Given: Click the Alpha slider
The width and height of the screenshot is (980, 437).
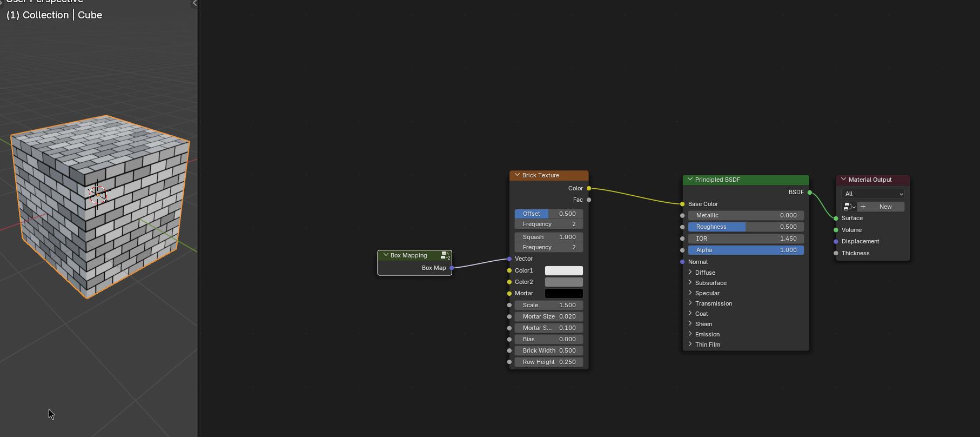Looking at the screenshot, I should pos(746,250).
